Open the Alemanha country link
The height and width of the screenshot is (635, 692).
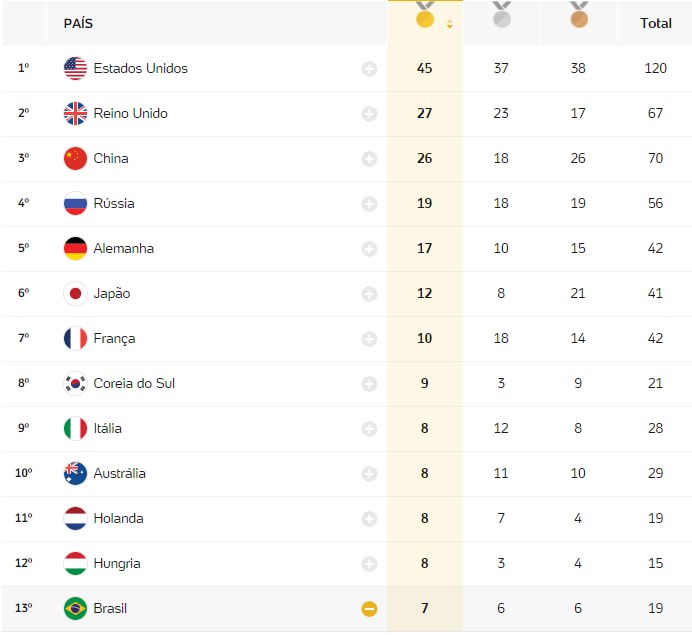pyautogui.click(x=124, y=248)
